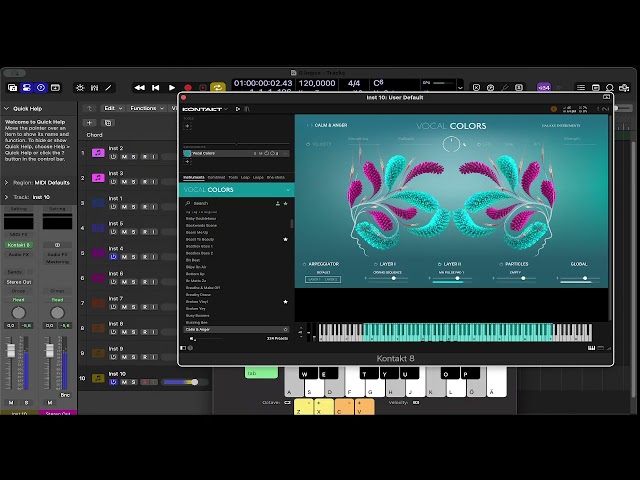Open the Kontakt logo dropdown menu
The width and height of the screenshot is (640, 480).
205,109
